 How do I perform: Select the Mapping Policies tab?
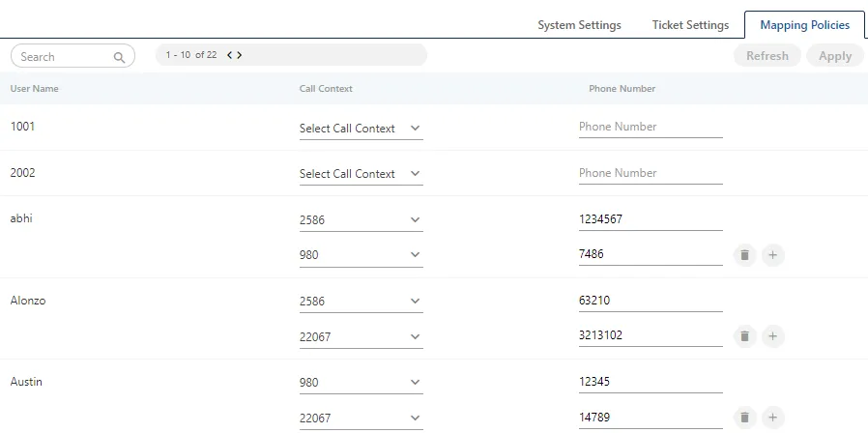(x=805, y=25)
